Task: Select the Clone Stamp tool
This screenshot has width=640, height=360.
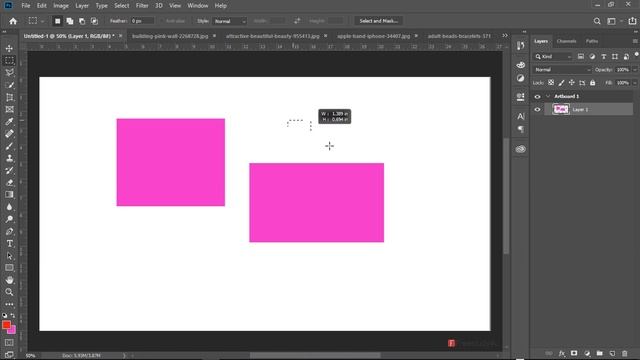Action: [x=9, y=158]
